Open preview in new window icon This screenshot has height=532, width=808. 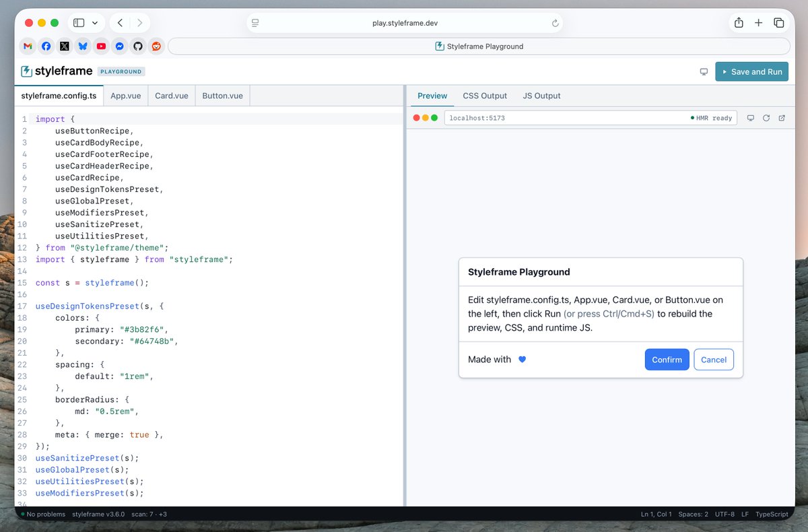point(782,118)
